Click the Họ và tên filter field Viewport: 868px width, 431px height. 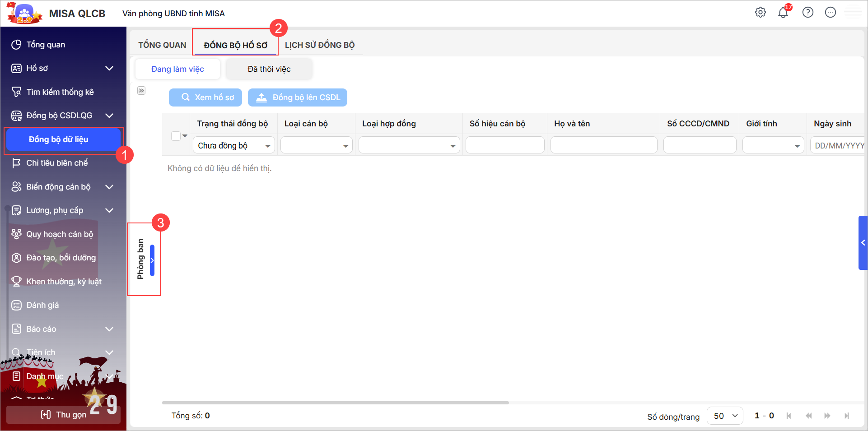(603, 145)
